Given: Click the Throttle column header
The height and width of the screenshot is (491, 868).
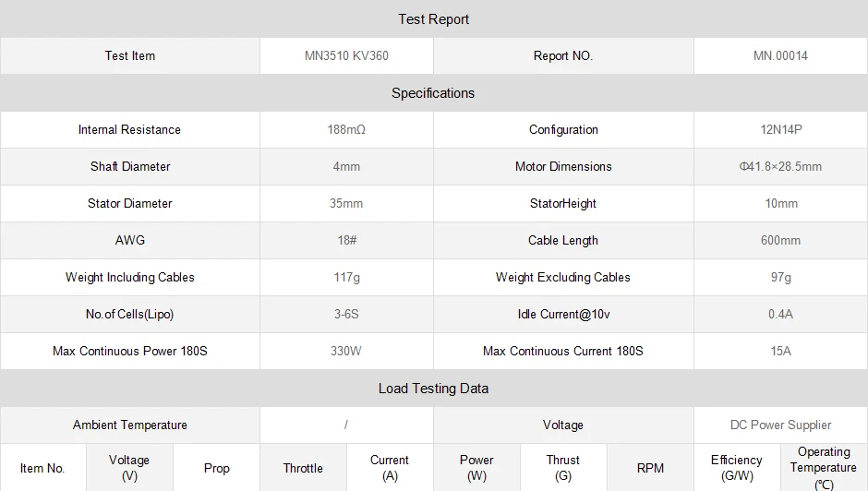Looking at the screenshot, I should click(x=303, y=468).
